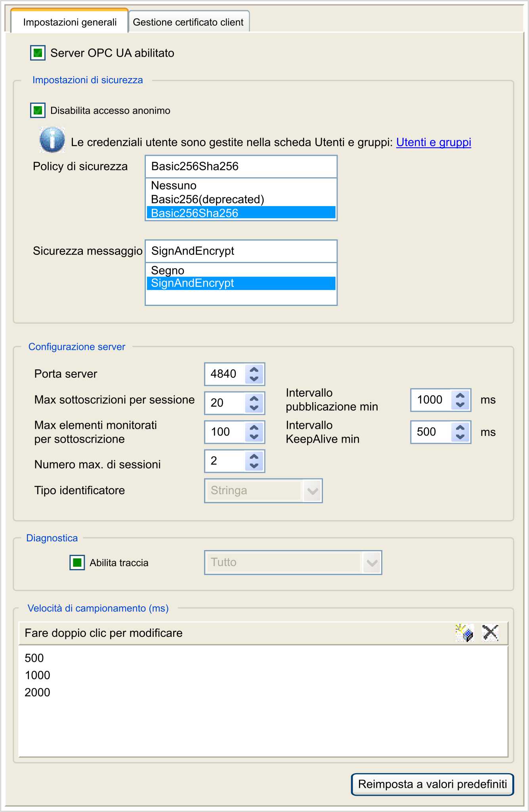Switch to Gestione certificato client tab
529x812 pixels.
tap(188, 22)
